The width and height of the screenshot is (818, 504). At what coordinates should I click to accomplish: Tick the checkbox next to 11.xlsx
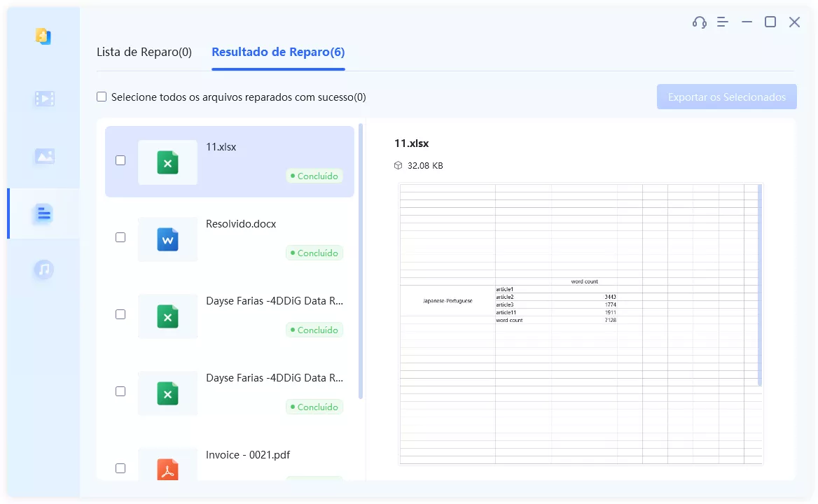coord(120,160)
